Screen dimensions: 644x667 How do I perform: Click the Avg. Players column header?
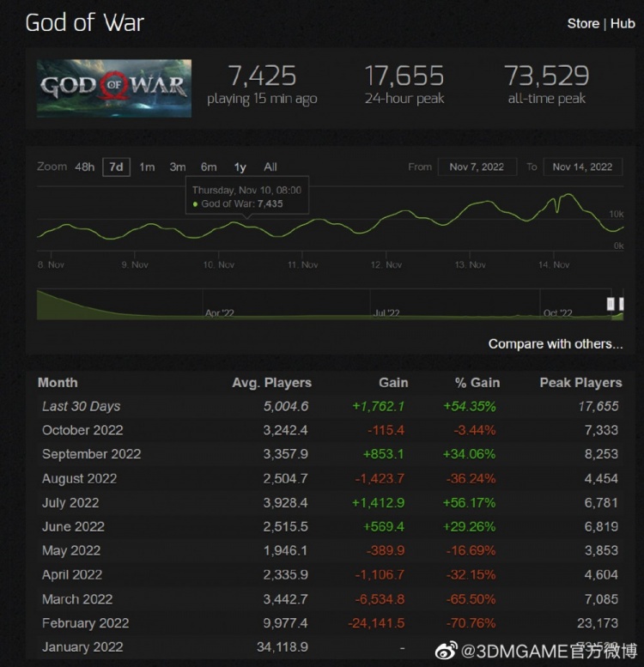[272, 382]
